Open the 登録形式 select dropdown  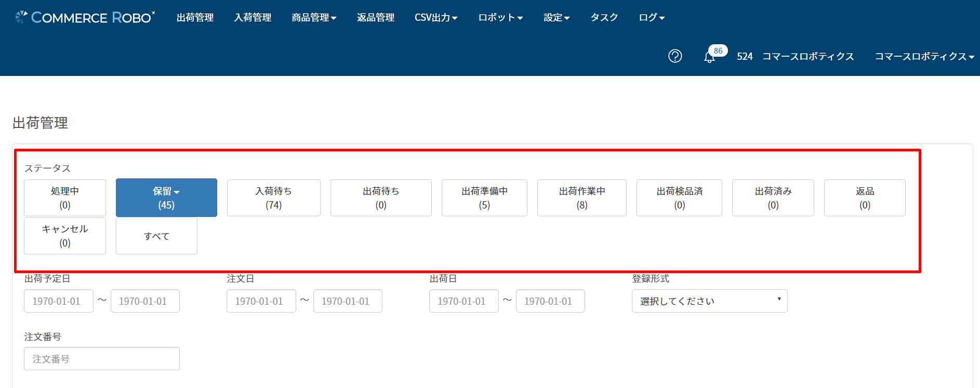tap(710, 301)
